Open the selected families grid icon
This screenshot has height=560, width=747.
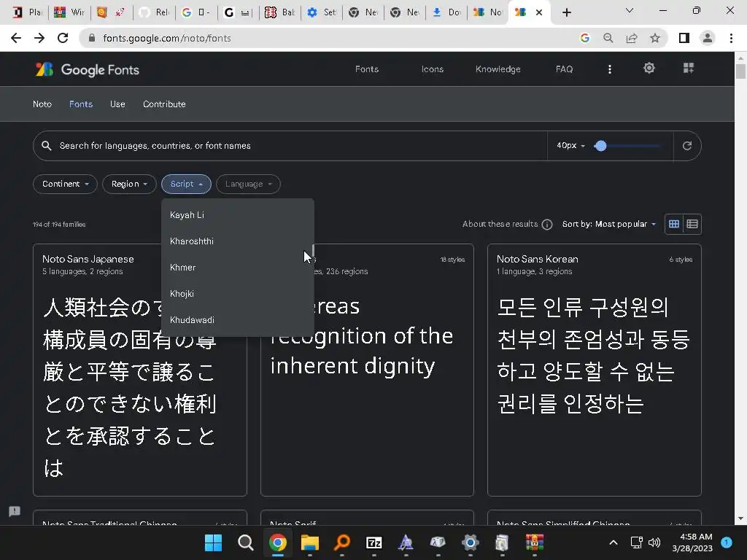tap(689, 68)
